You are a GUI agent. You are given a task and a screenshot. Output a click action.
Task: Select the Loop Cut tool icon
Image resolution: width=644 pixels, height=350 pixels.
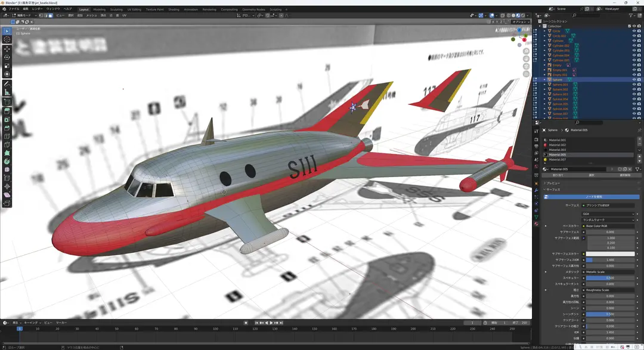pyautogui.click(x=7, y=137)
